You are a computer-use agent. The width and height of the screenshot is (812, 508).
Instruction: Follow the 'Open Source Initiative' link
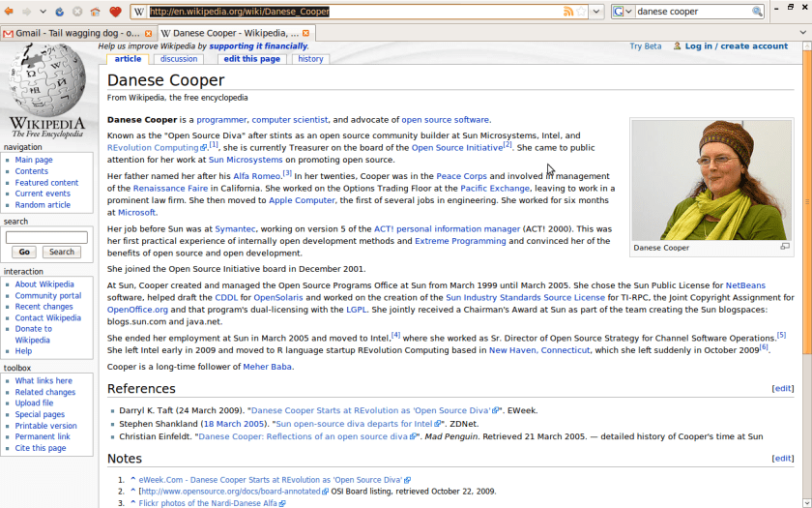tap(456, 147)
